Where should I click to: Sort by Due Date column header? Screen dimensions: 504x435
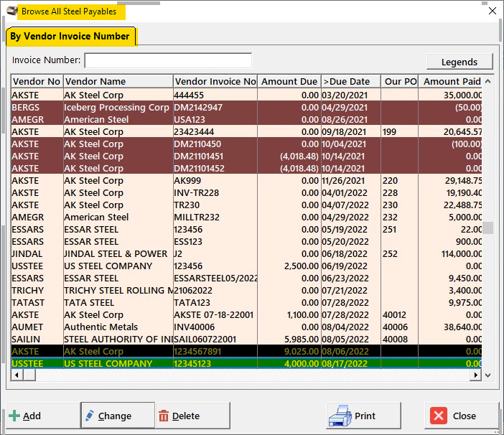pos(350,81)
